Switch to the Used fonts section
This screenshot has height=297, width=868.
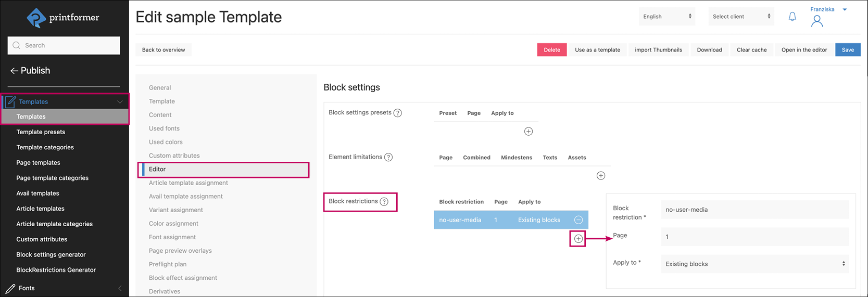(164, 128)
